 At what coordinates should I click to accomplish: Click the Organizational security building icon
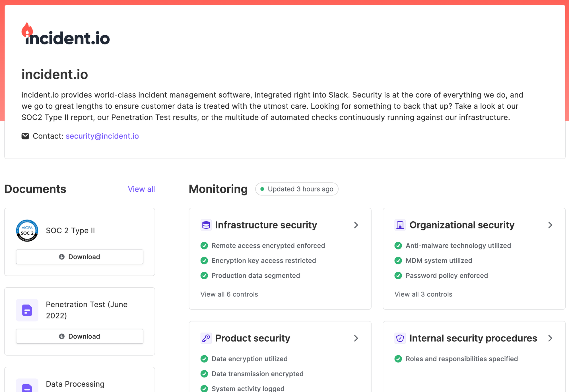click(x=400, y=225)
